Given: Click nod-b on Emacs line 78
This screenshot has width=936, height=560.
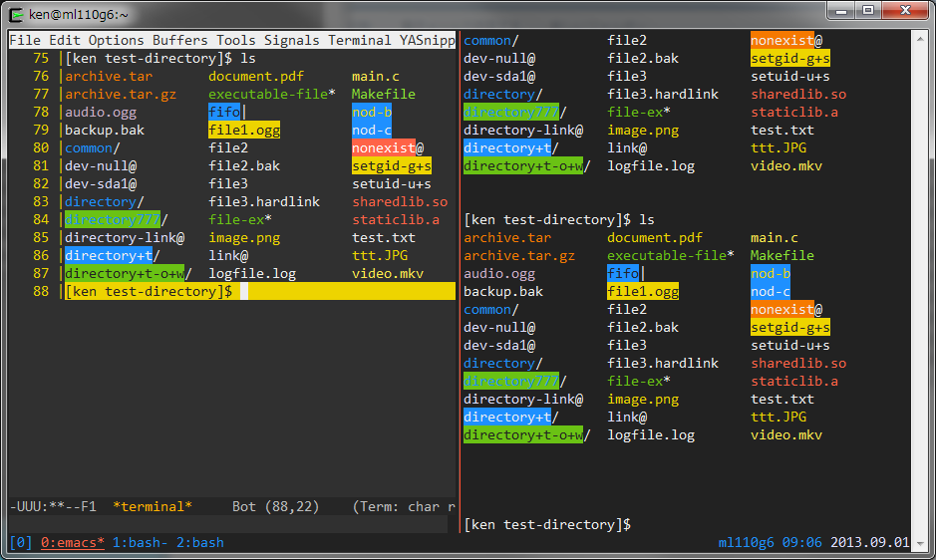Looking at the screenshot, I should point(371,113).
